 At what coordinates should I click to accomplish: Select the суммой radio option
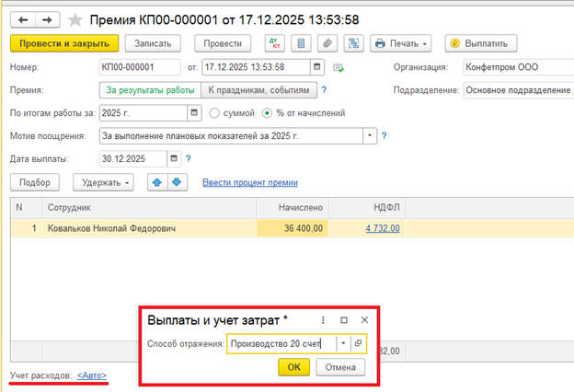pos(214,113)
